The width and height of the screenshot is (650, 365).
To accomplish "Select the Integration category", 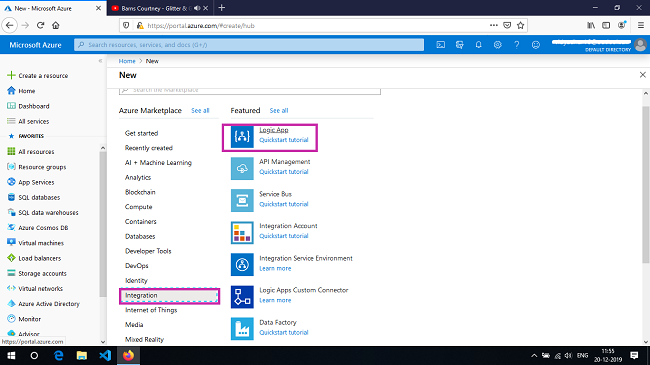I will pyautogui.click(x=169, y=296).
